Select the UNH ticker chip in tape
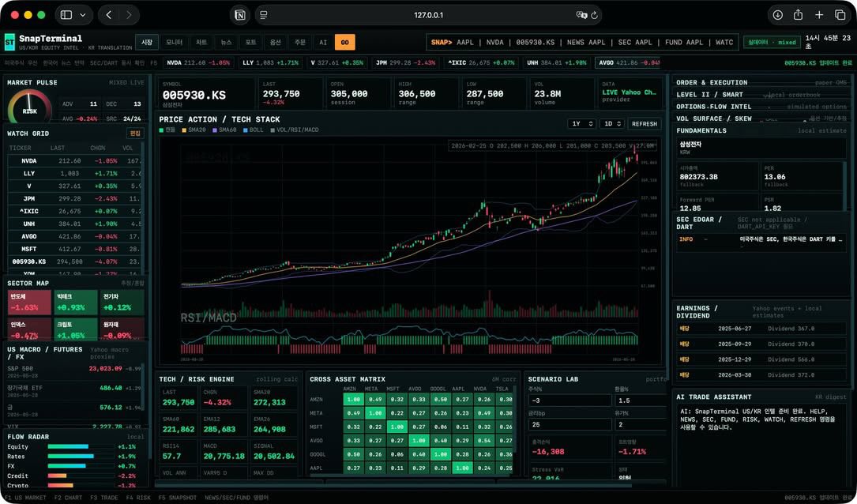 click(x=557, y=63)
